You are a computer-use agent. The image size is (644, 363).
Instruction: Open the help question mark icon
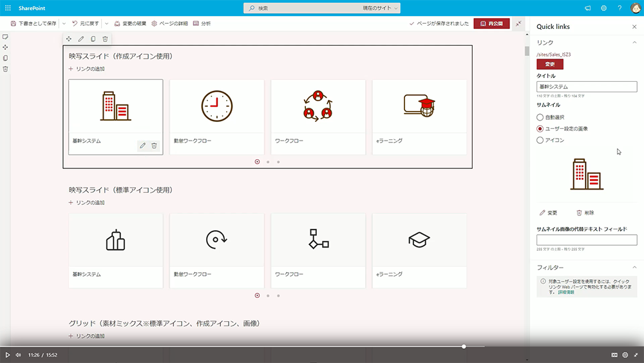(x=620, y=8)
